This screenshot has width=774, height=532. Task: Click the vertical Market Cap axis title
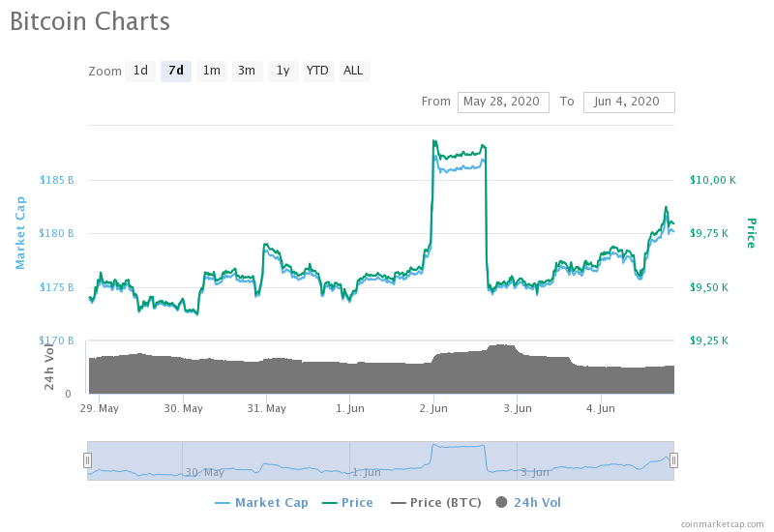pyautogui.click(x=19, y=233)
